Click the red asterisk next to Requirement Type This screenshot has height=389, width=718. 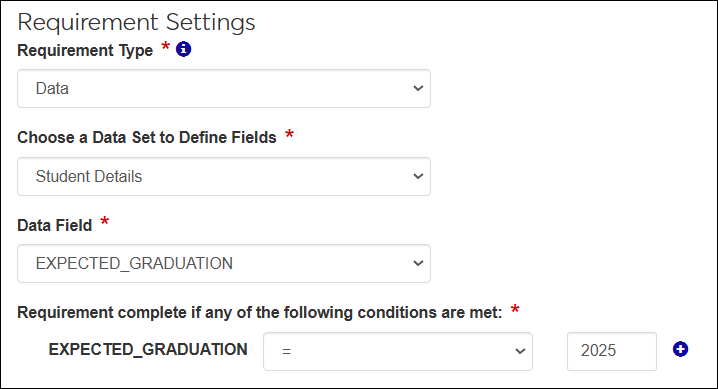pyautogui.click(x=165, y=46)
